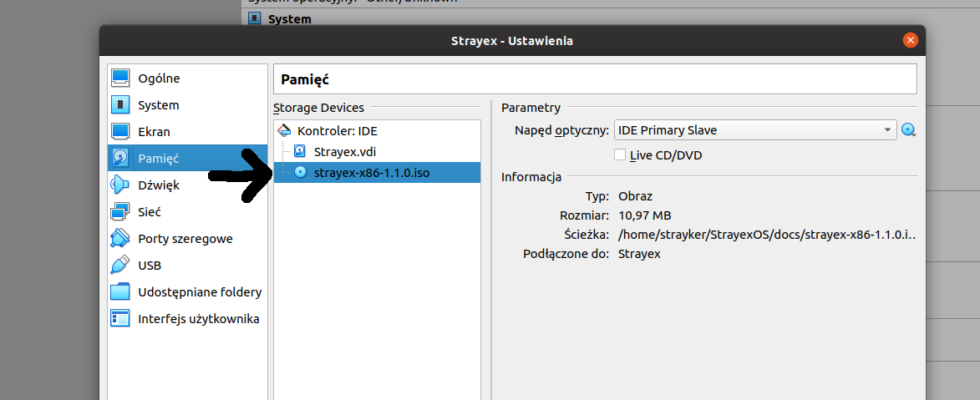Click the USB plug icon
980x400 pixels.
point(121,266)
